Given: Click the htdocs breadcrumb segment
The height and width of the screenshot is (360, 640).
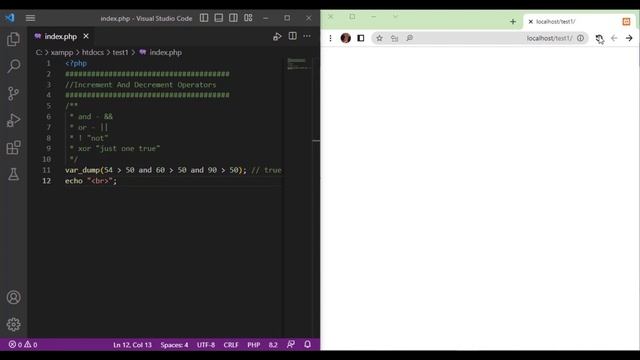Looking at the screenshot, I should pos(93,52).
